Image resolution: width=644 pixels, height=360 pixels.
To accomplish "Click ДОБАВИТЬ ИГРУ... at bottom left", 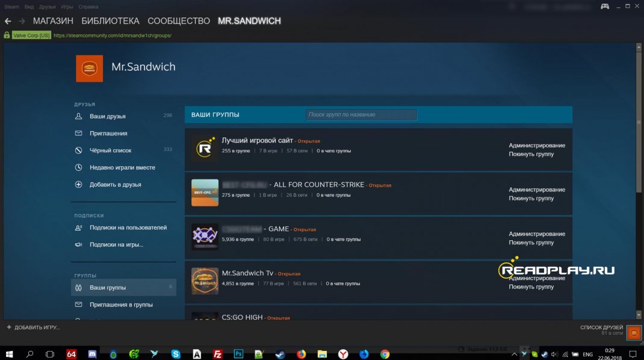I will coord(33,327).
